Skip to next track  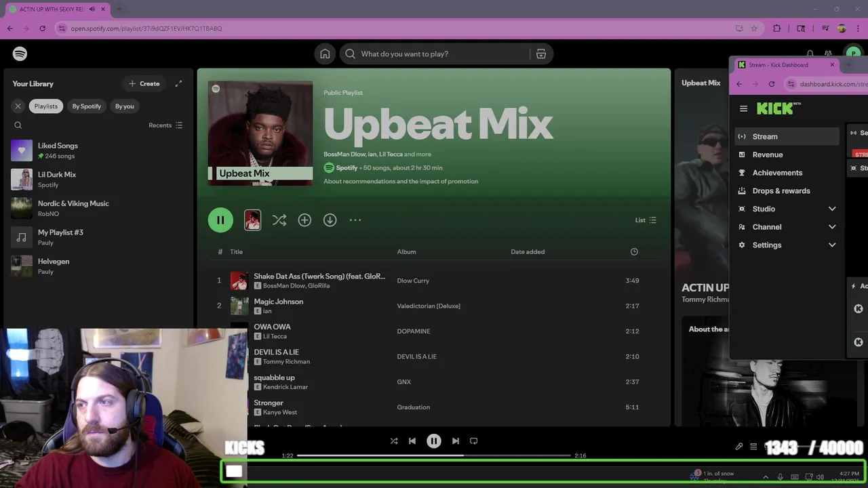coord(456,441)
